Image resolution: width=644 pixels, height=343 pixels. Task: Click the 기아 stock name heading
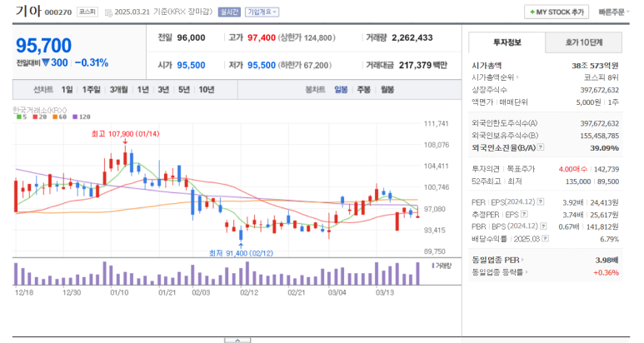[x=28, y=11]
